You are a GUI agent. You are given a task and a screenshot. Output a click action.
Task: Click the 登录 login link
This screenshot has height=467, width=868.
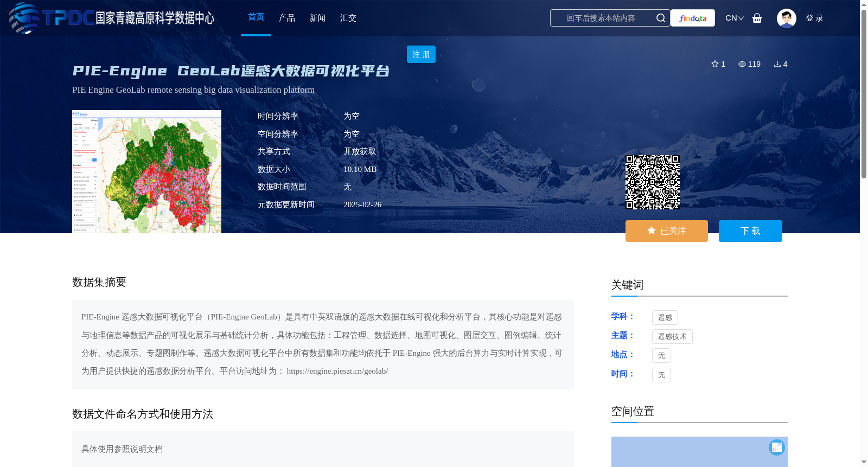[814, 18]
